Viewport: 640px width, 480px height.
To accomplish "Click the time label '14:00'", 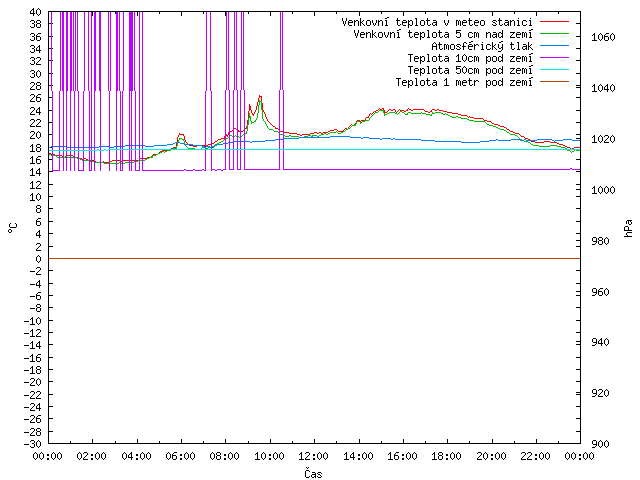I will point(358,456).
